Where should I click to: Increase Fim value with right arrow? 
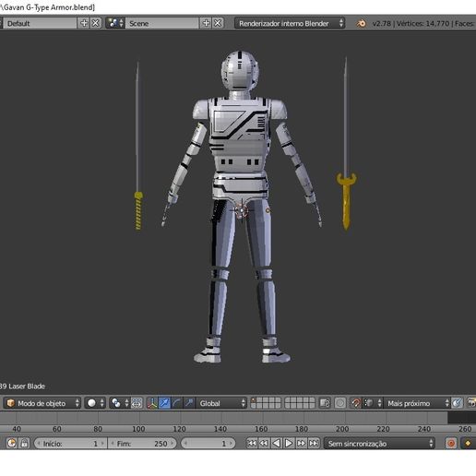coord(173,444)
